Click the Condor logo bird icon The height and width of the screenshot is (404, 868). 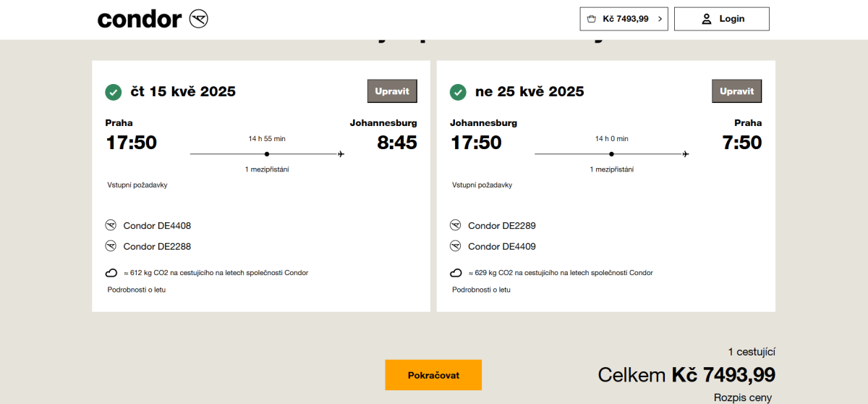(x=198, y=19)
